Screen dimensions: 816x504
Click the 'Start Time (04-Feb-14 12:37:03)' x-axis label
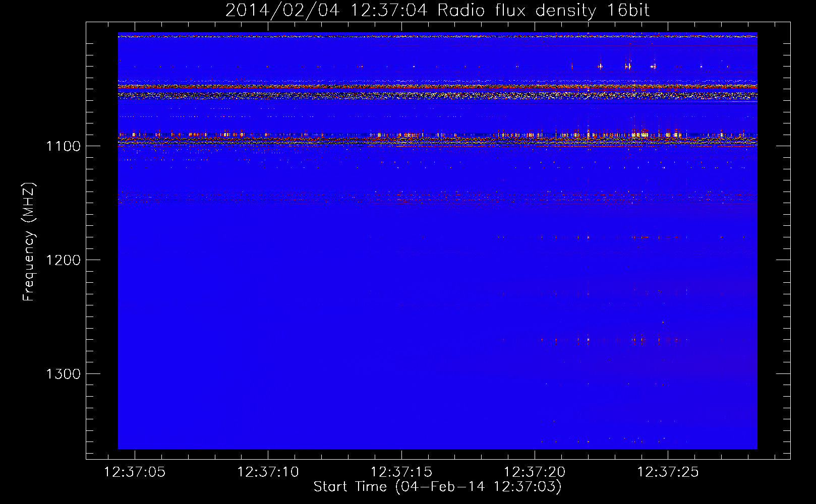(x=437, y=487)
